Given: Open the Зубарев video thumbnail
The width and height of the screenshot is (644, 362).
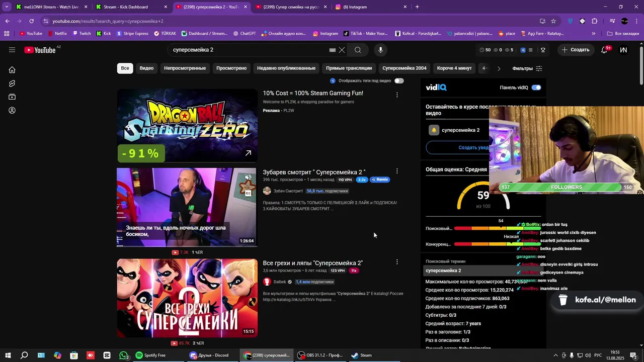Looking at the screenshot, I should (187, 207).
